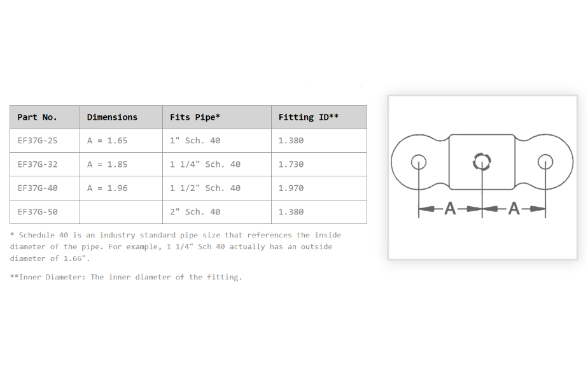This screenshot has height=366, width=588.
Task: Click the empty Dimensions cell for EF37G-50
Action: (121, 212)
